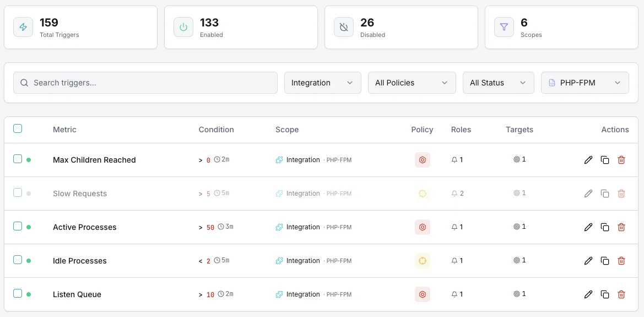Delete the Listen Queue trigger

[621, 294]
